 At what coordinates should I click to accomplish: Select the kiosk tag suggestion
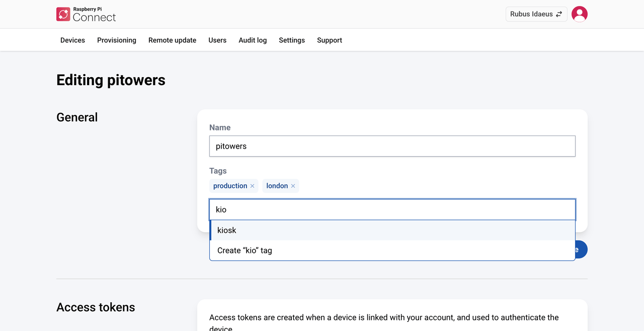pos(392,230)
